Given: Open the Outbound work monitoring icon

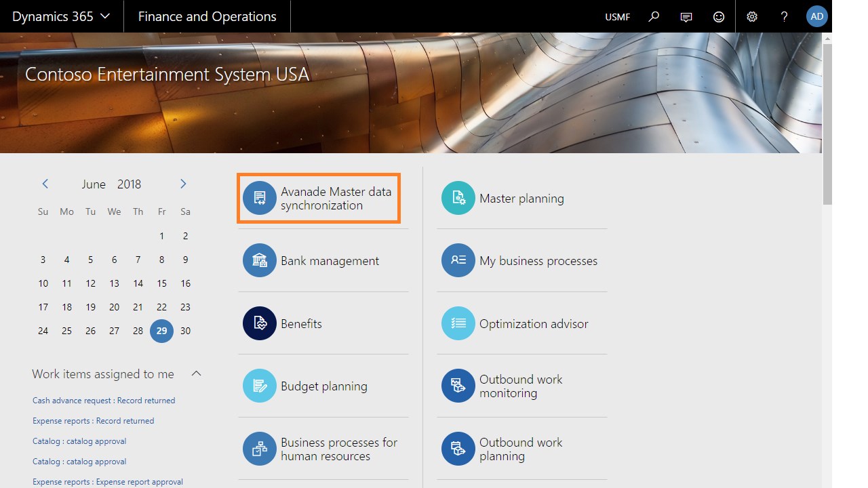Looking at the screenshot, I should [458, 386].
